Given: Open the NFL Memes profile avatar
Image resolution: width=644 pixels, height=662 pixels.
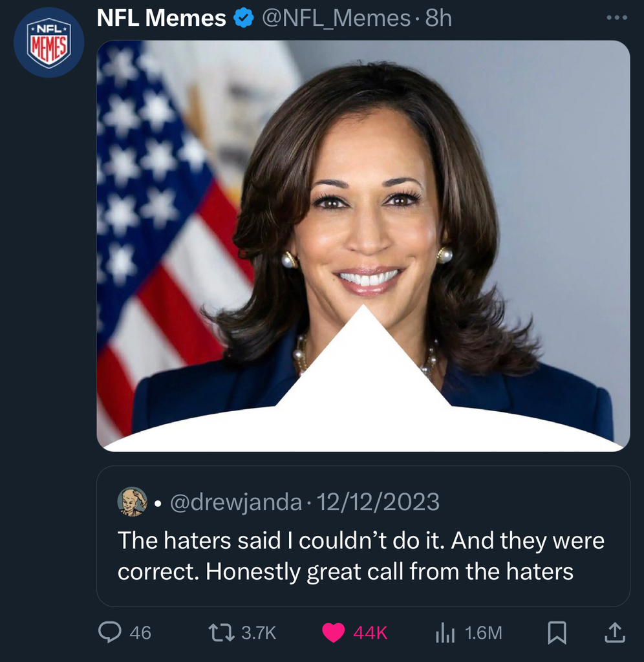Looking at the screenshot, I should [x=49, y=42].
